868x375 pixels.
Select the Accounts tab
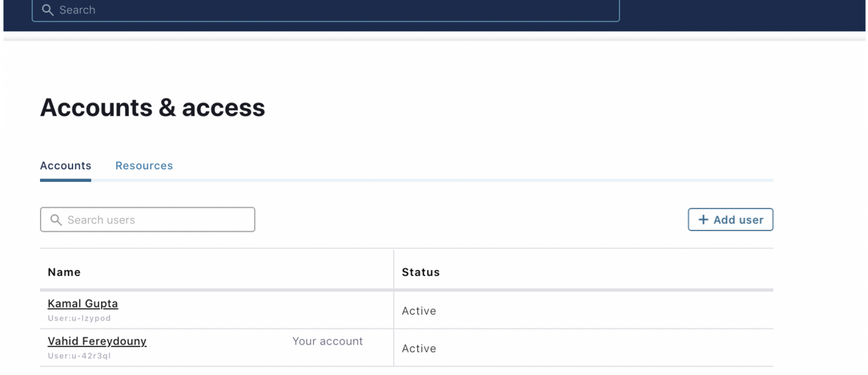(66, 165)
